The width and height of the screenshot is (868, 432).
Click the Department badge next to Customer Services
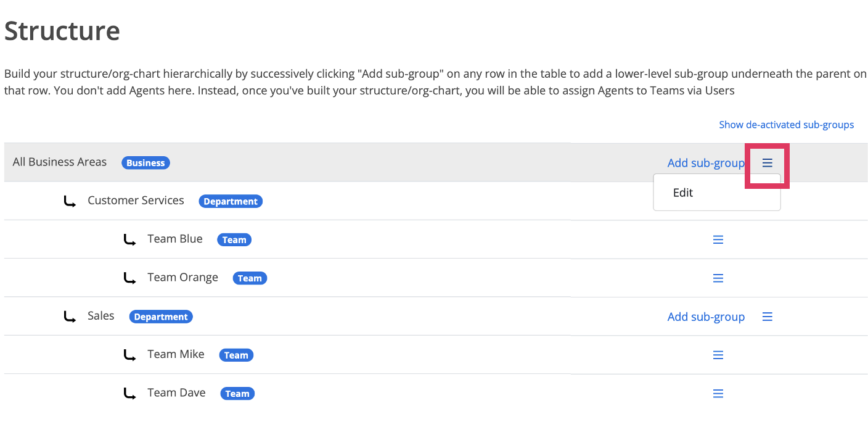click(231, 201)
